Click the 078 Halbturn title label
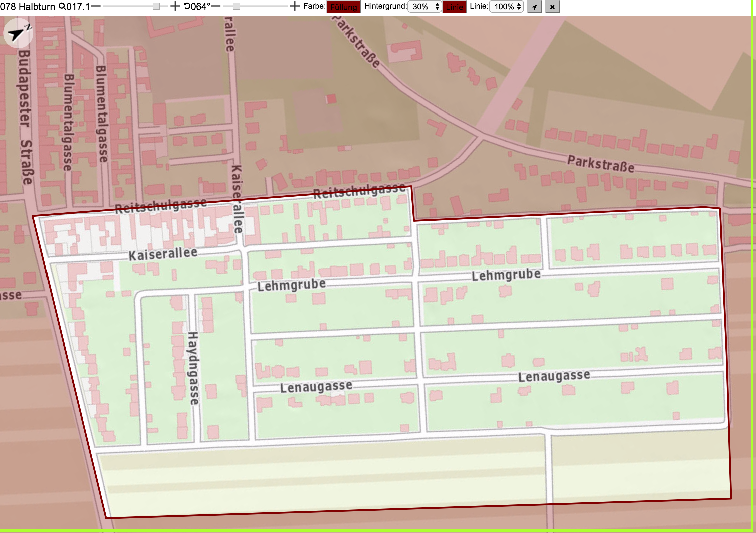Viewport: 756px width, 533px height. [27, 7]
